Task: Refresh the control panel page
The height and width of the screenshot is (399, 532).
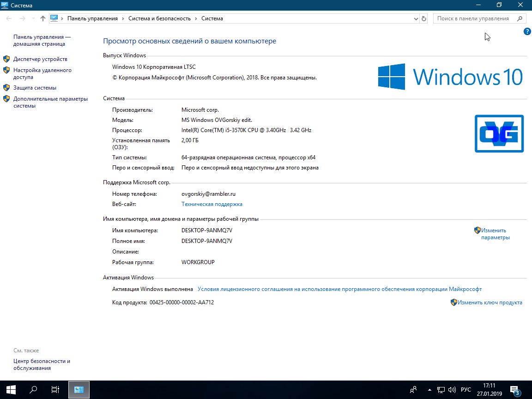Action: tap(424, 18)
